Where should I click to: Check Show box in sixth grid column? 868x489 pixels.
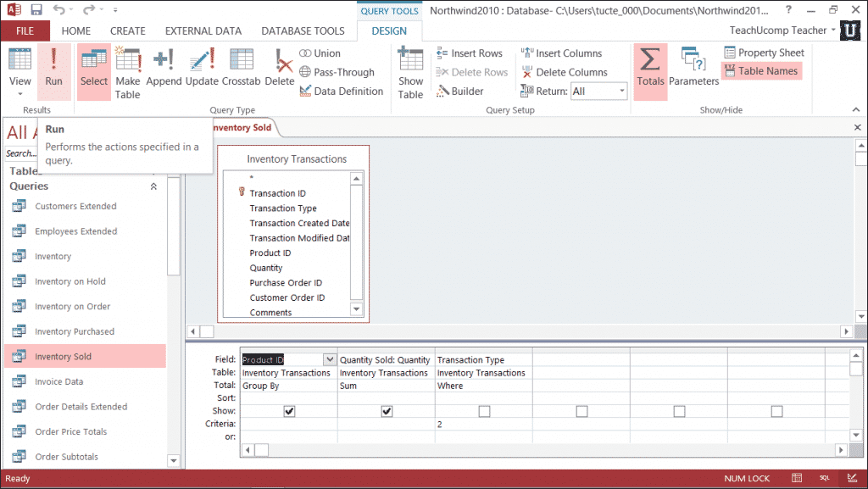(x=776, y=411)
